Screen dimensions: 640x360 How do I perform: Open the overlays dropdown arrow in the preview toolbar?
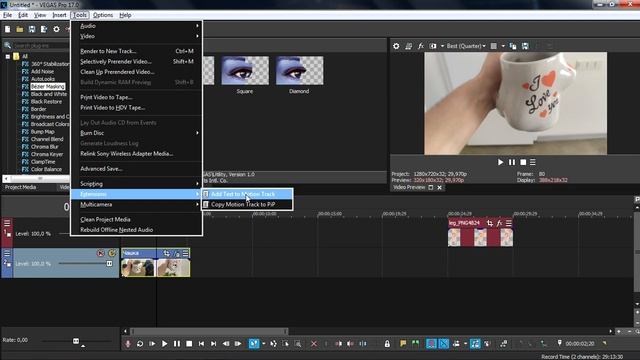tap(503, 46)
